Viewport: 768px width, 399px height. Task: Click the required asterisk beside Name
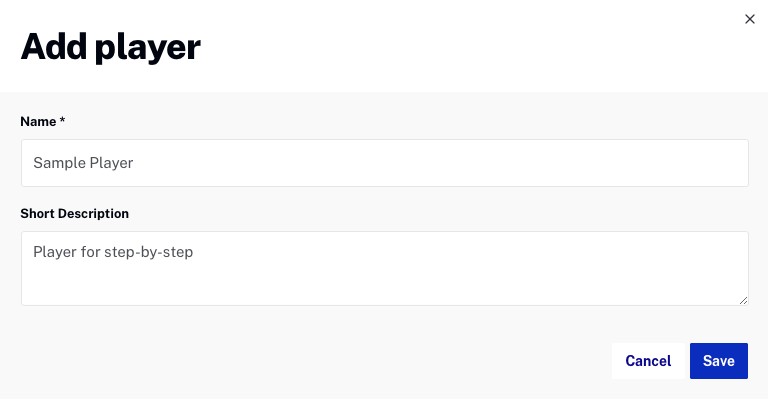[62, 120]
